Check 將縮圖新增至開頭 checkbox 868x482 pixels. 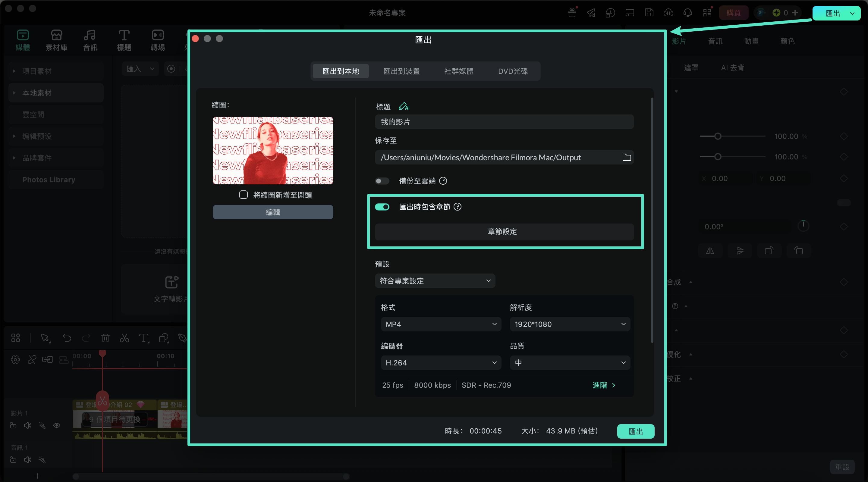243,195
